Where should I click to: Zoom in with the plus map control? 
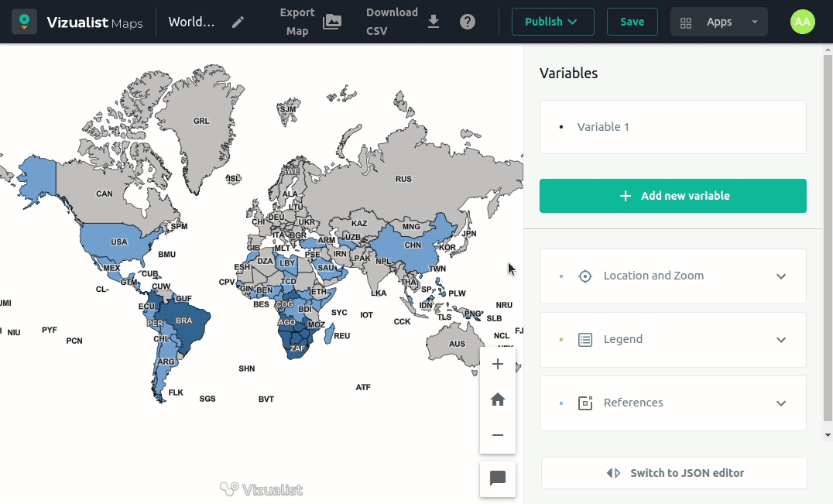(x=498, y=364)
